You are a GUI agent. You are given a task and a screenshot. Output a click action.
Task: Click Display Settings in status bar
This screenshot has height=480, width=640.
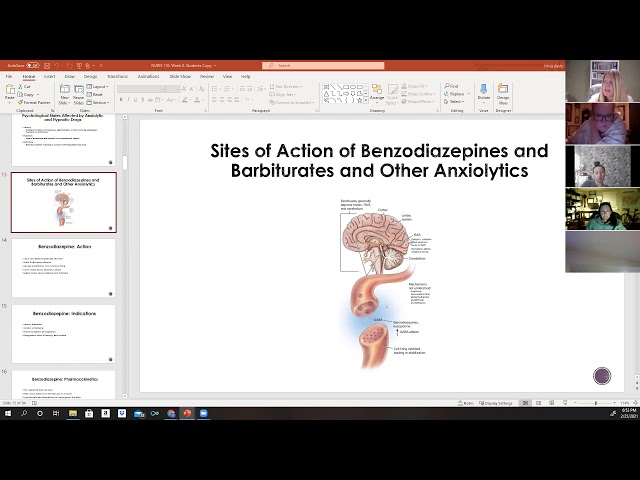coord(496,403)
